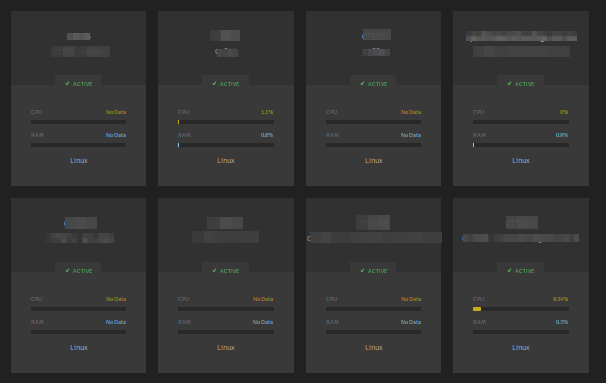Open the container title ending in 188
The width and height of the screenshot is (606, 383).
pos(373,223)
